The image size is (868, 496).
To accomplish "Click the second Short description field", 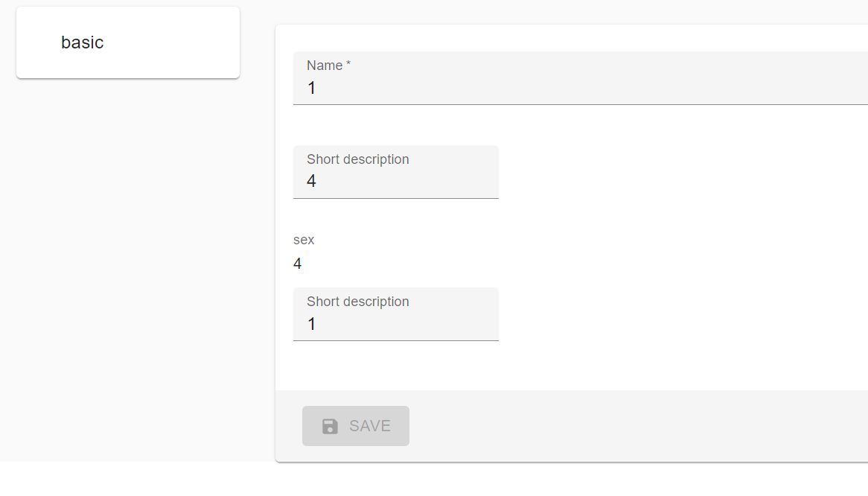I will [395, 323].
